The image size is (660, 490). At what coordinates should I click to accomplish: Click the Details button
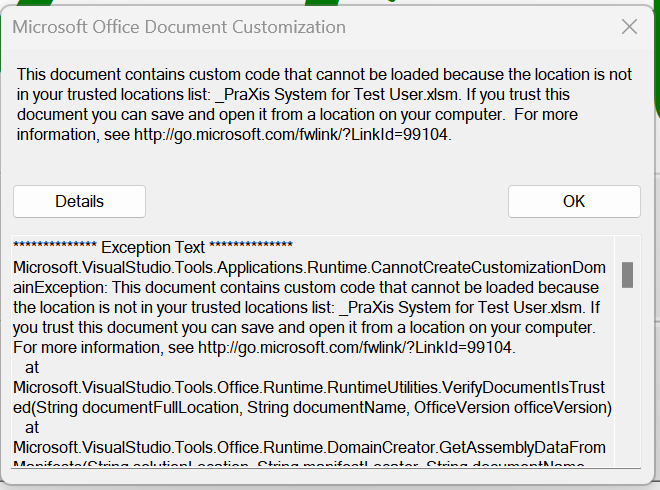[79, 201]
